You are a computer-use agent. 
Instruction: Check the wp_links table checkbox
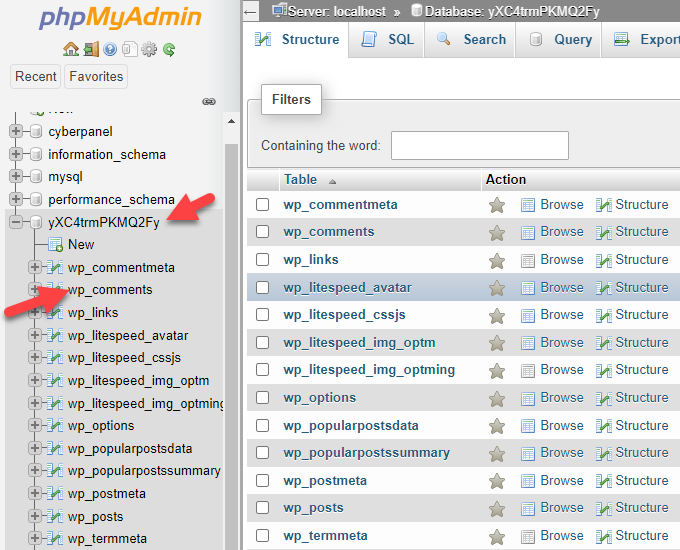pos(262,259)
